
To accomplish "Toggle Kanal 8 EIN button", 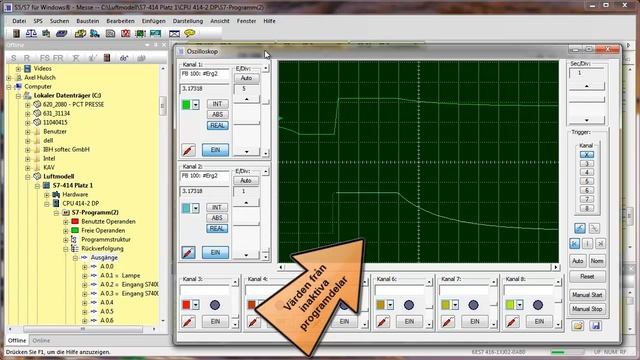I will 539,322.
